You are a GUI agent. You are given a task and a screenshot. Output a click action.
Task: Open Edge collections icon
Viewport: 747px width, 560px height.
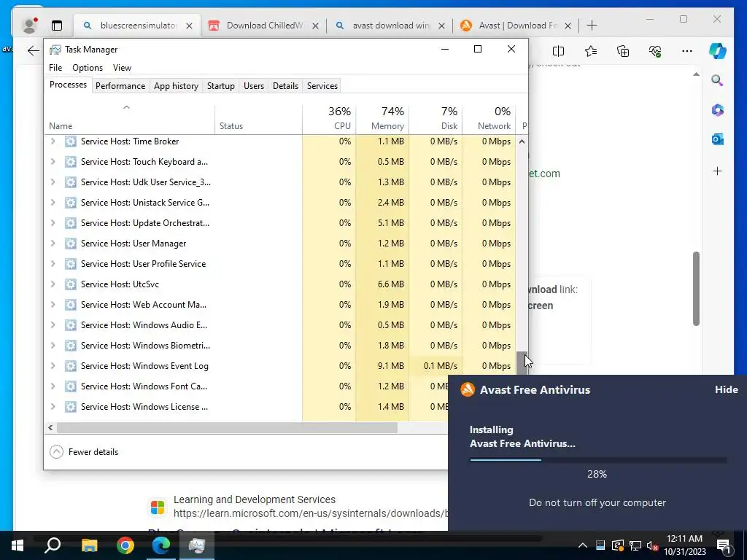[623, 50]
